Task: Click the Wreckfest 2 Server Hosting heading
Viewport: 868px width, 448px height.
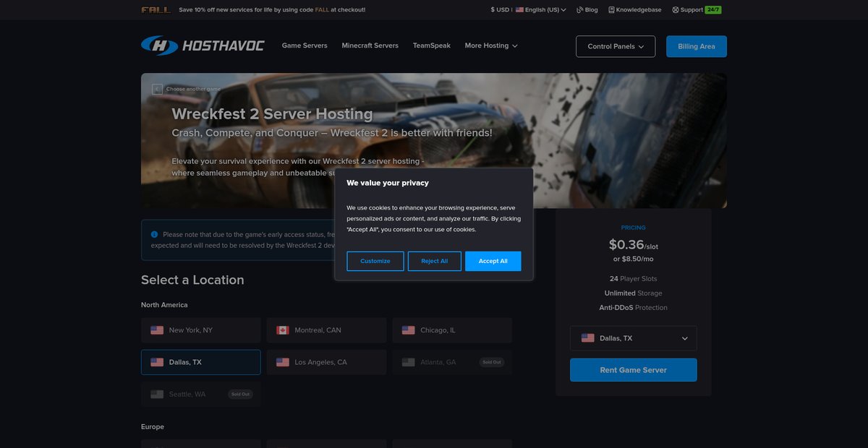Action: [x=273, y=114]
